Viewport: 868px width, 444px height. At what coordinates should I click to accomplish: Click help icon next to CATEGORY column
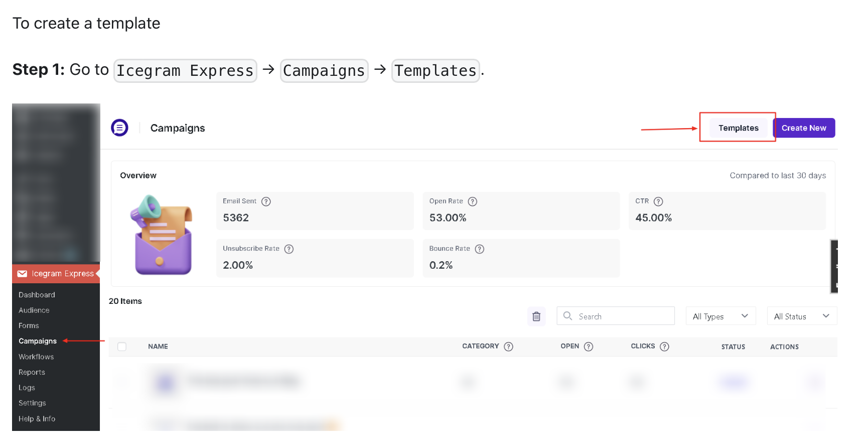click(x=508, y=347)
